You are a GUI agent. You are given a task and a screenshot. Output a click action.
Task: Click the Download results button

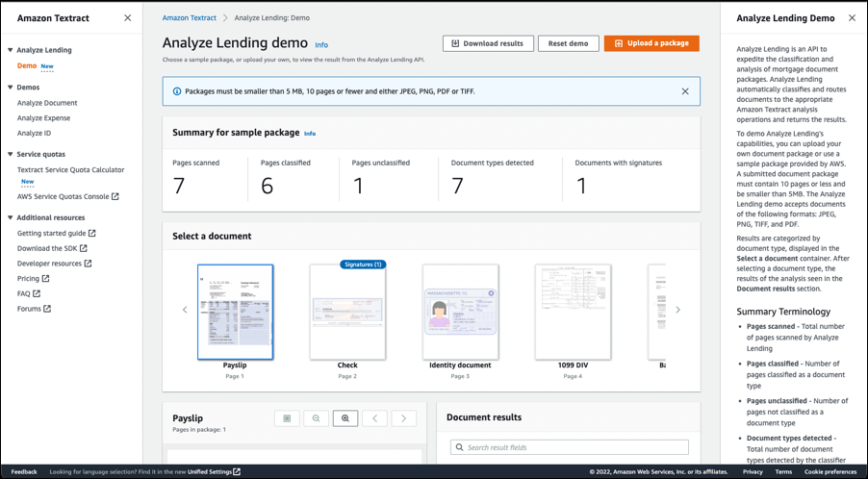coord(488,43)
